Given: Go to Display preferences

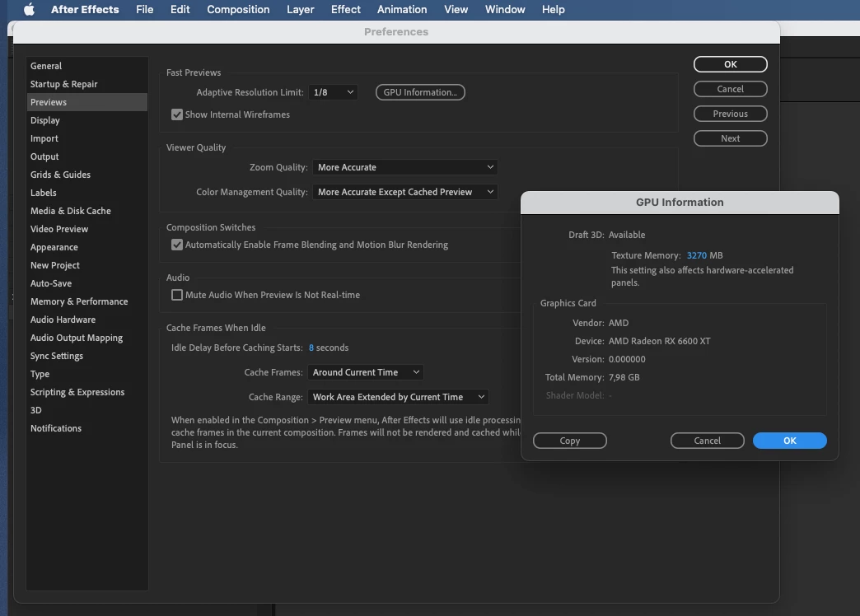Looking at the screenshot, I should (87, 120).
